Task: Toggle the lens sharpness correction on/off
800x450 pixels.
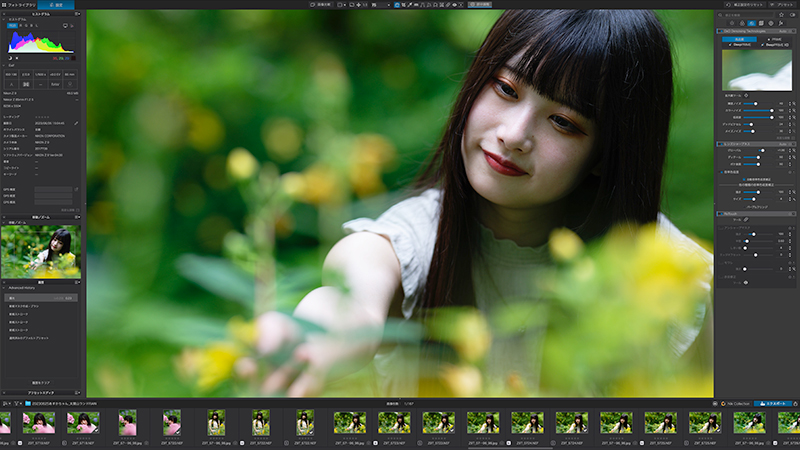Action: tap(720, 144)
